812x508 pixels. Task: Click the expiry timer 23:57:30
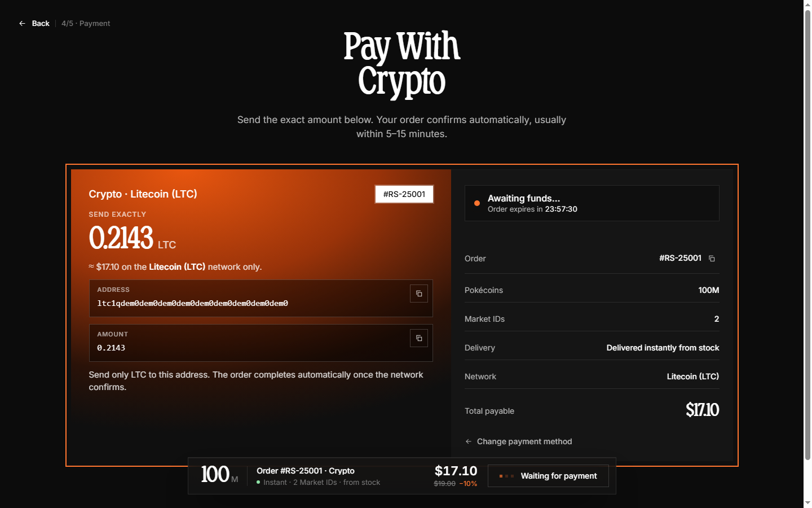pos(561,209)
